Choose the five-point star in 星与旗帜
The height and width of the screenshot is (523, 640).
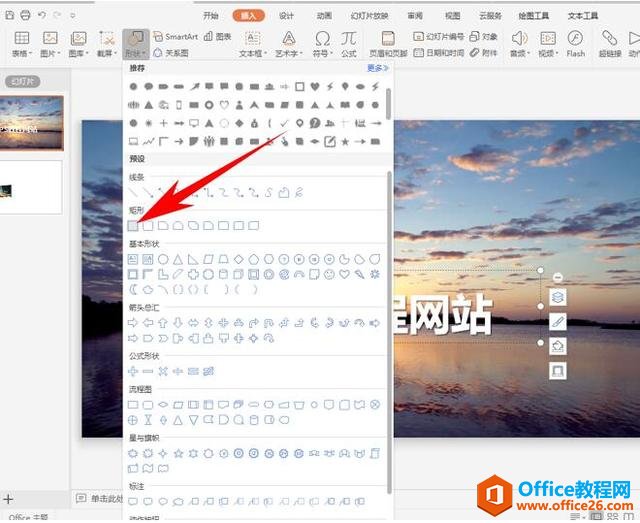178,453
